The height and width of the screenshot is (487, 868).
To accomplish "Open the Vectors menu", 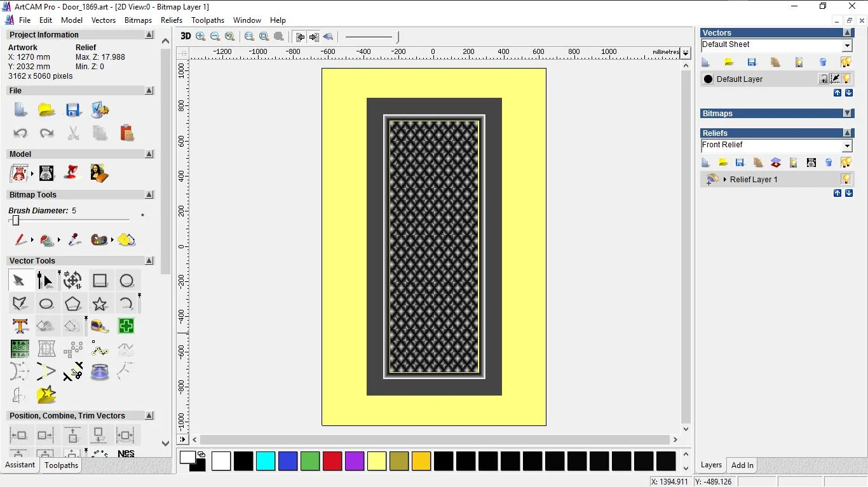I will 104,20.
